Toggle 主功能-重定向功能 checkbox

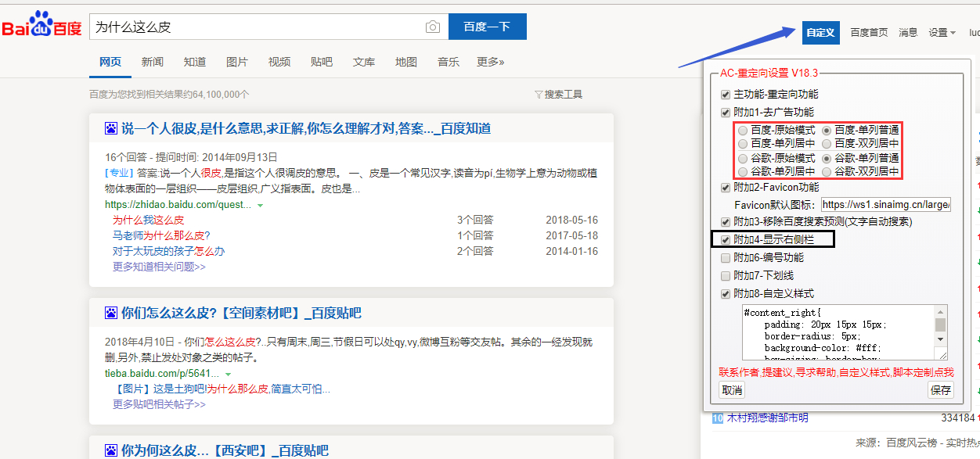[725, 94]
